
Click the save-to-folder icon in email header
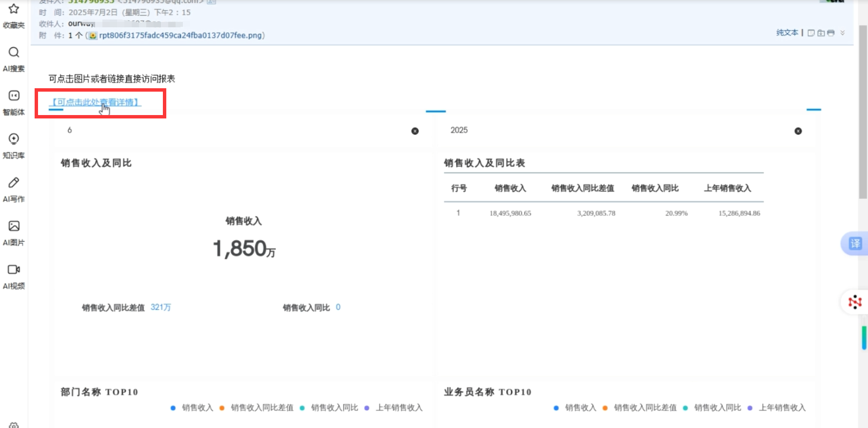(x=821, y=33)
